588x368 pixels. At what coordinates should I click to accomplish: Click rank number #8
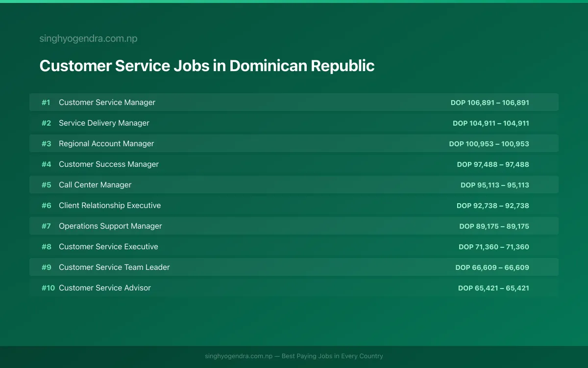coord(46,247)
